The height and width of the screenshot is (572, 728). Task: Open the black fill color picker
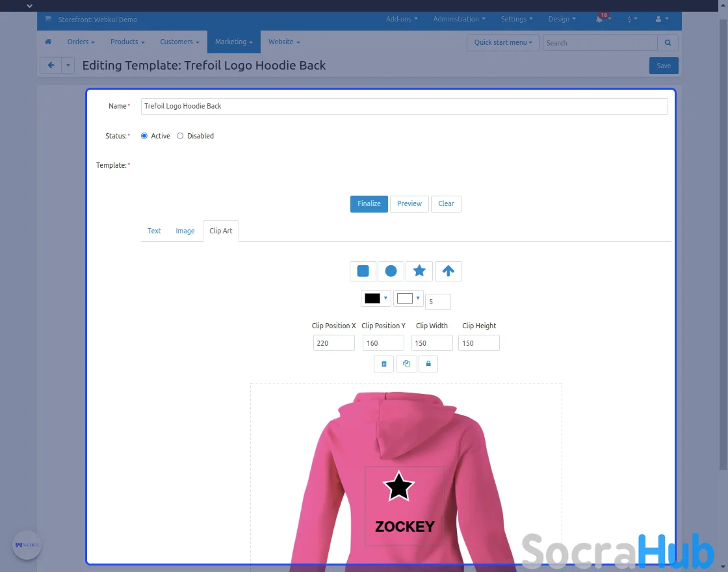point(376,298)
